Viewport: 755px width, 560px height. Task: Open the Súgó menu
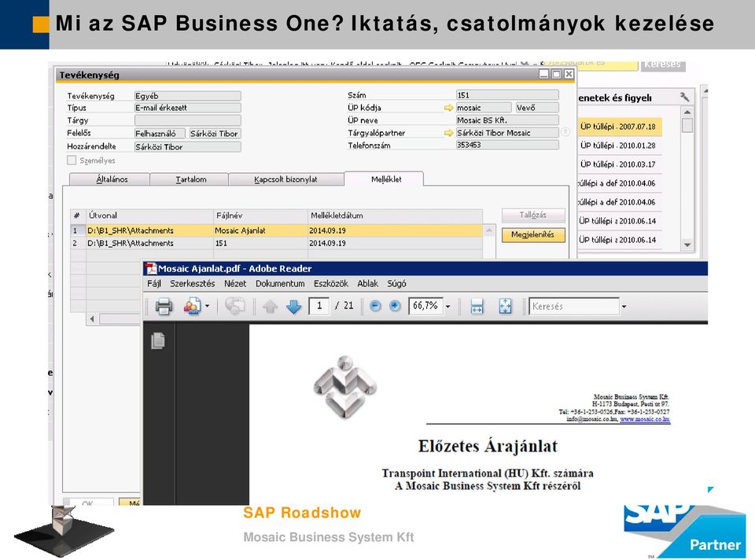click(396, 284)
